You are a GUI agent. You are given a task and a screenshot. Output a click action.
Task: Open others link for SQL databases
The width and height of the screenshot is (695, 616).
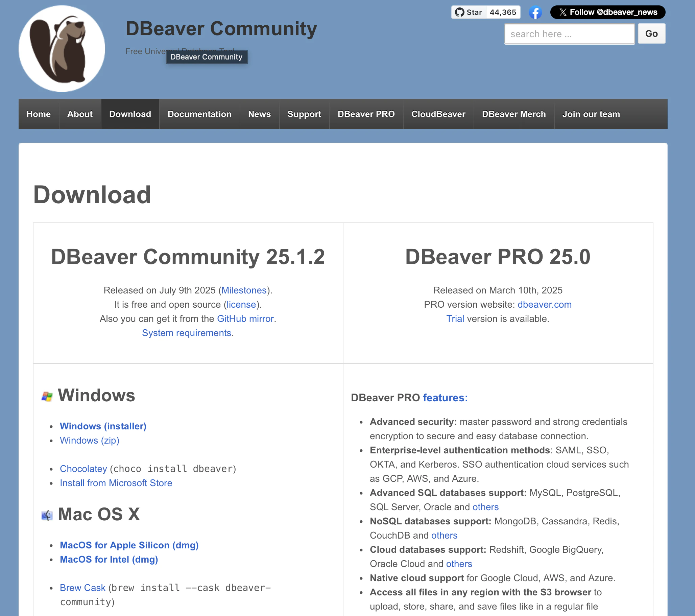pyautogui.click(x=485, y=507)
